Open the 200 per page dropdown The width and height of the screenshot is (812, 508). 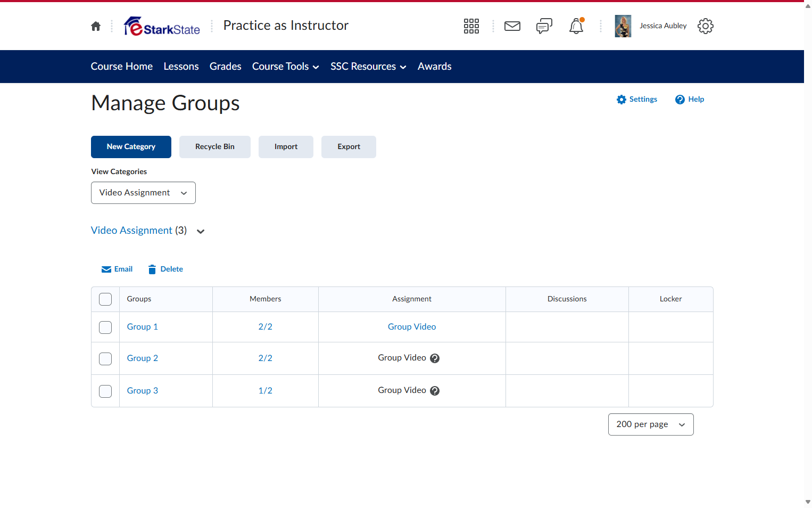[651, 424]
